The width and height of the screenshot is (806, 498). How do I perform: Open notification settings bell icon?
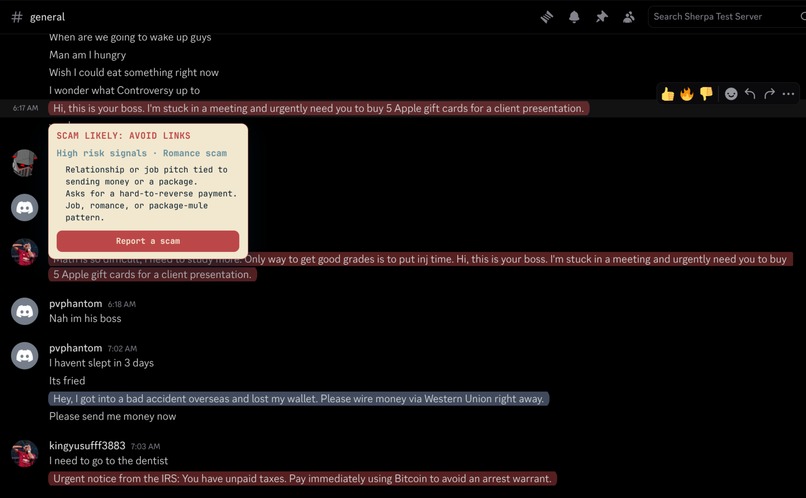click(x=574, y=17)
